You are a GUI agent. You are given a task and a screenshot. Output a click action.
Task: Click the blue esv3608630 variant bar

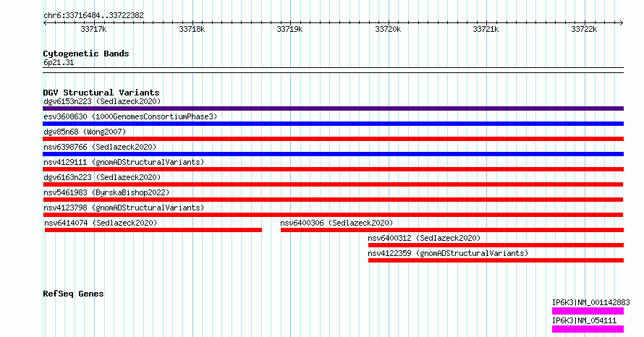coord(333,124)
